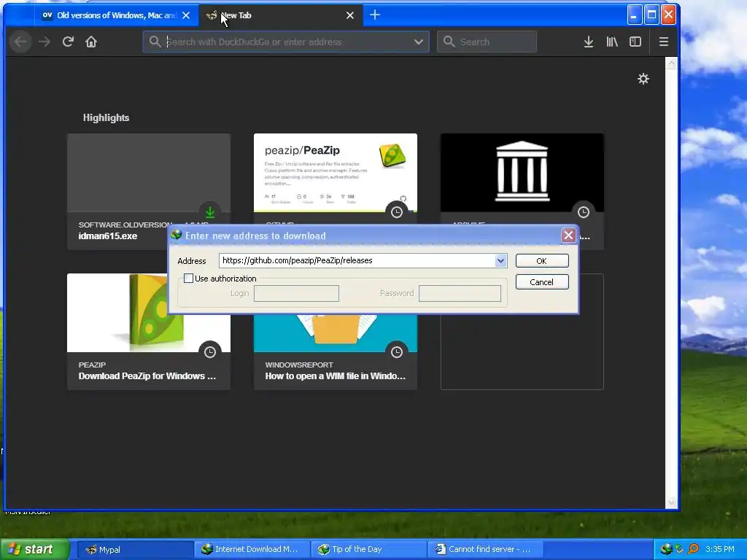Expand the URL bar history dropdown arrow

(x=419, y=42)
